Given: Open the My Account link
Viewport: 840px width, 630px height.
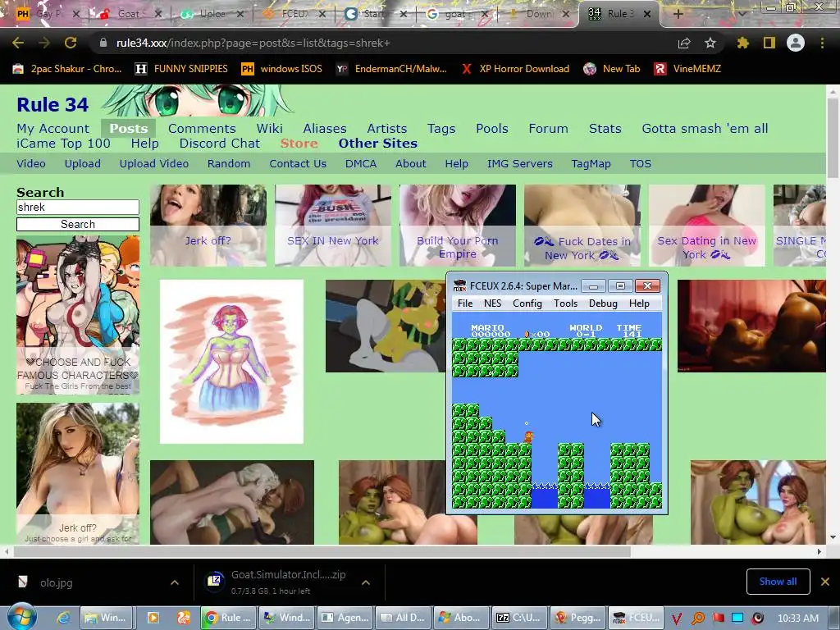Looking at the screenshot, I should (x=53, y=129).
